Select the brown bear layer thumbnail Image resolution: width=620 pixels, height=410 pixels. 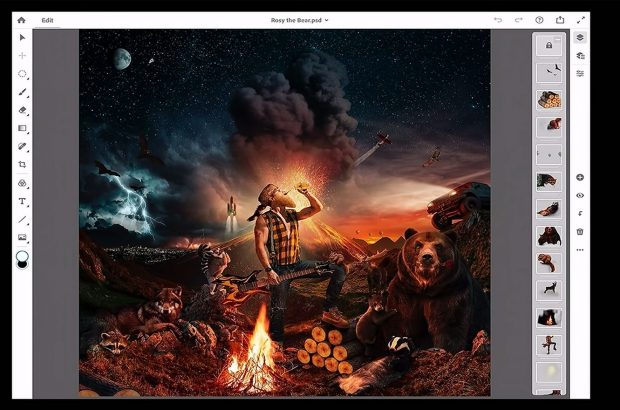[x=549, y=236]
